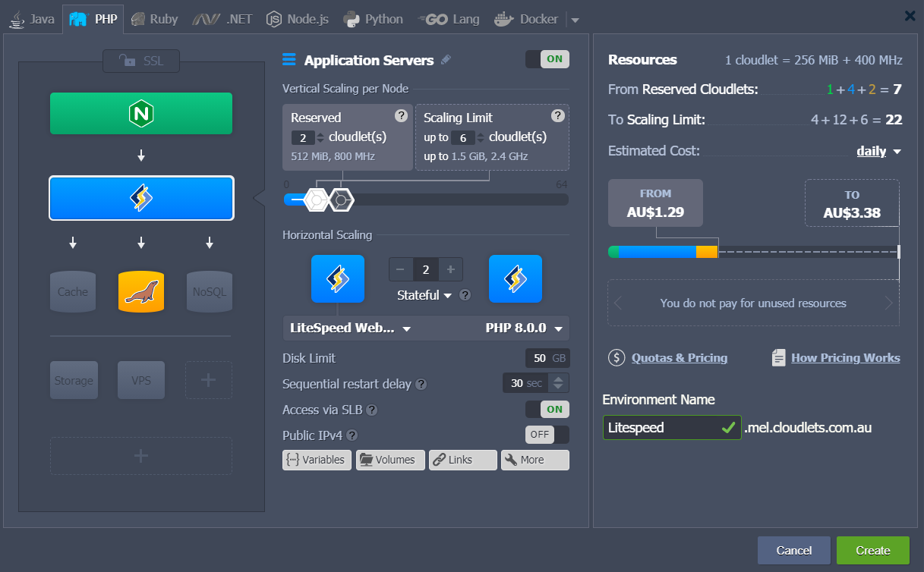The height and width of the screenshot is (572, 924).
Task: Add a NoSQL database node
Action: coord(209,291)
